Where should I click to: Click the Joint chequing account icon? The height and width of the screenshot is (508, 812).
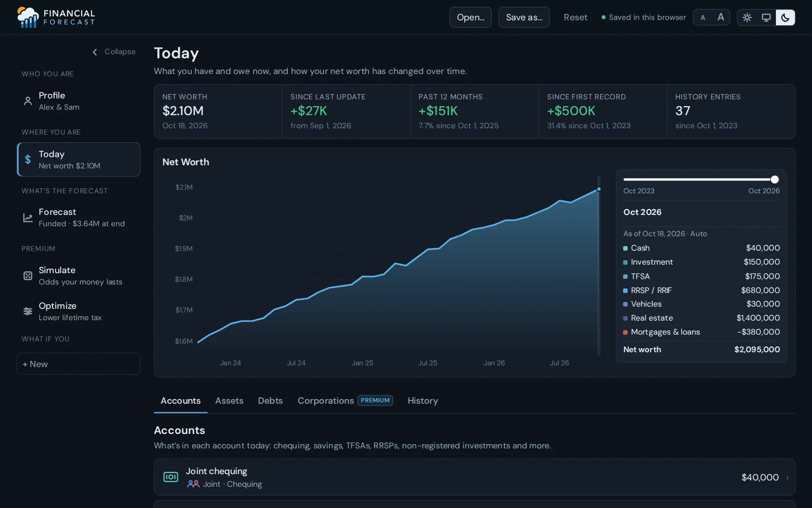[171, 477]
